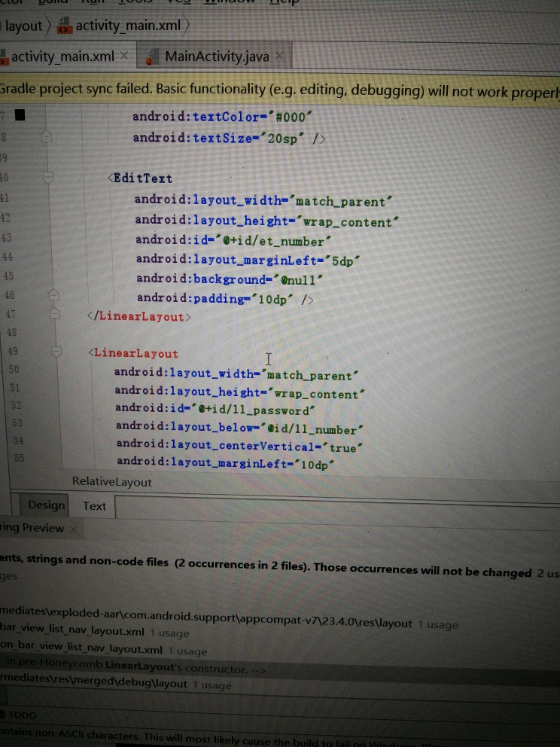Click the occurrences will not be changed row
The height and width of the screenshot is (747, 560).
[x=280, y=566]
